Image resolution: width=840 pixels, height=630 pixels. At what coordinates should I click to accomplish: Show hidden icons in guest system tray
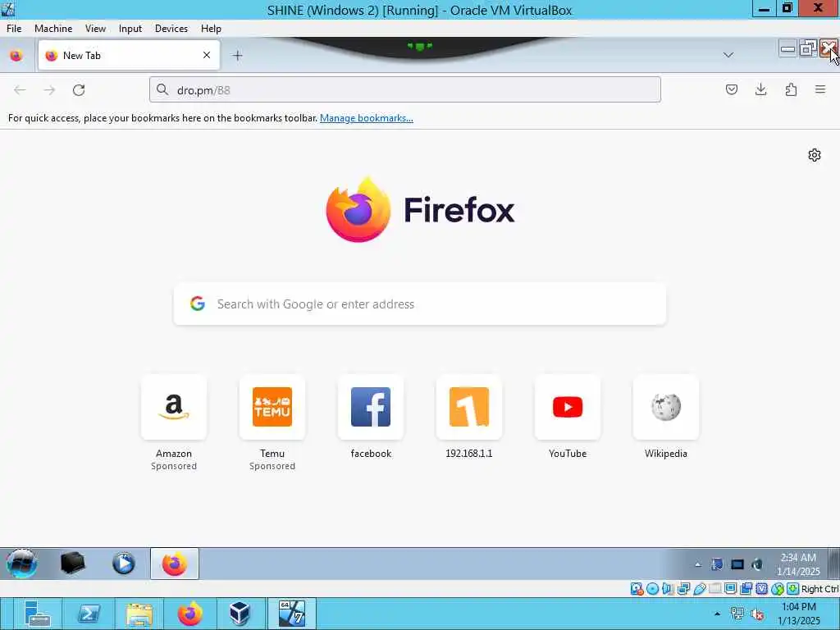pos(697,564)
